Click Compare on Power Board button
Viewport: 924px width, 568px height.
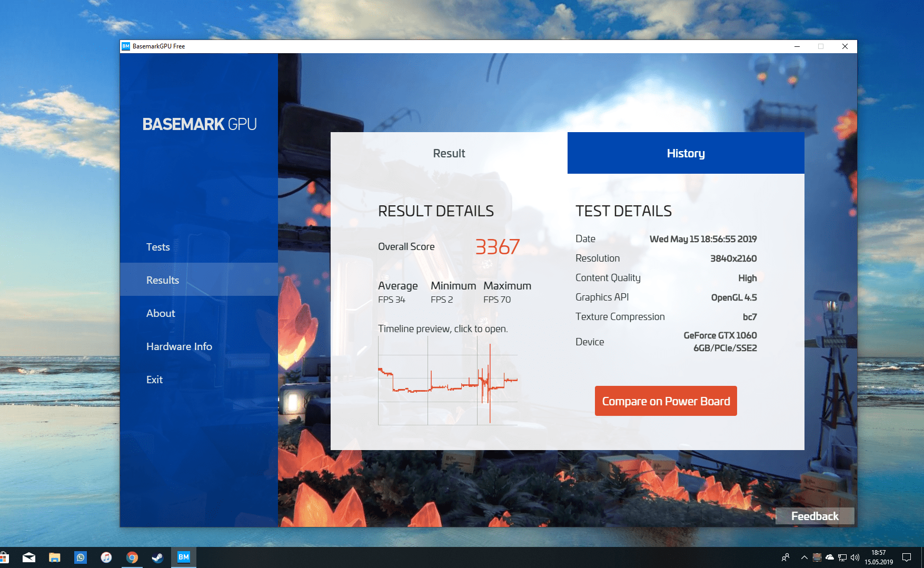tap(666, 401)
